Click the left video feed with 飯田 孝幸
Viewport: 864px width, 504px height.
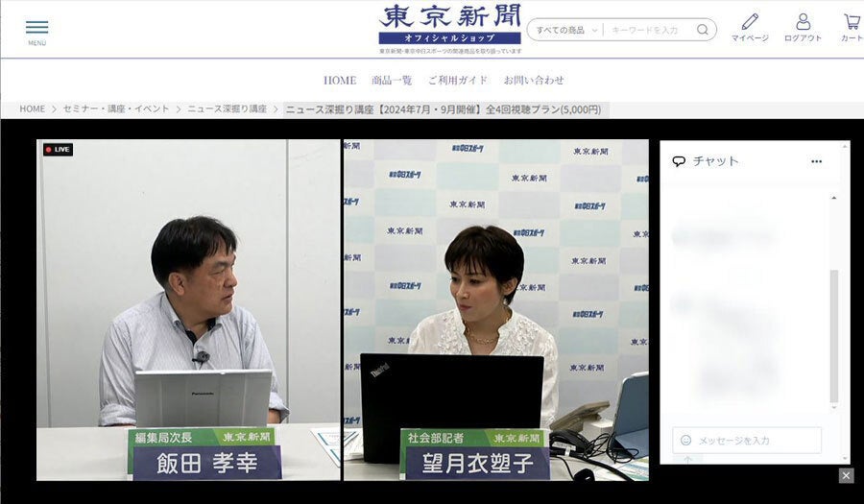(x=188, y=309)
